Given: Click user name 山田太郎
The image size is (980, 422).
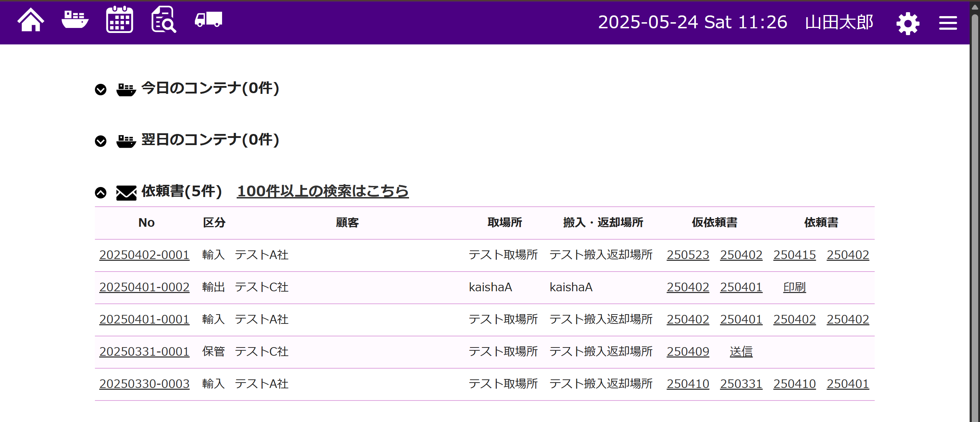Looking at the screenshot, I should (x=839, y=22).
